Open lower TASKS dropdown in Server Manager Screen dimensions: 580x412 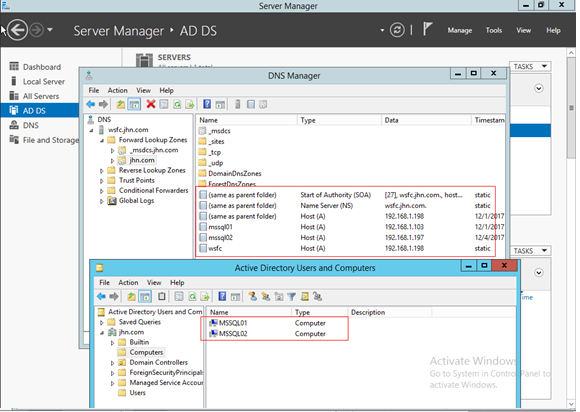530,251
